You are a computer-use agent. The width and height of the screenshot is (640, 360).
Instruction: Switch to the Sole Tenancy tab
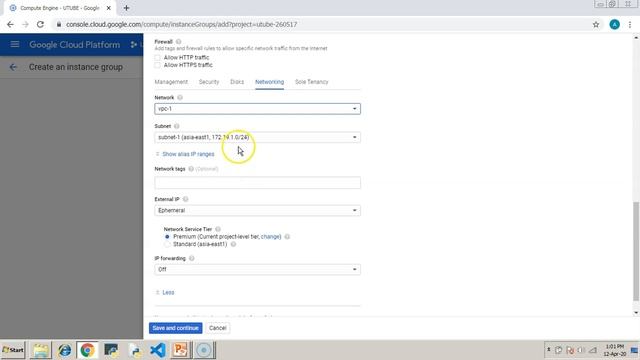point(311,82)
